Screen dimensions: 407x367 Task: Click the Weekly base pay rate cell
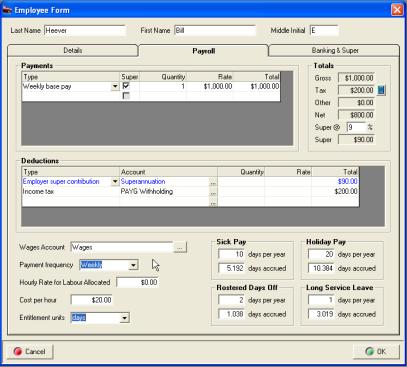coord(210,87)
